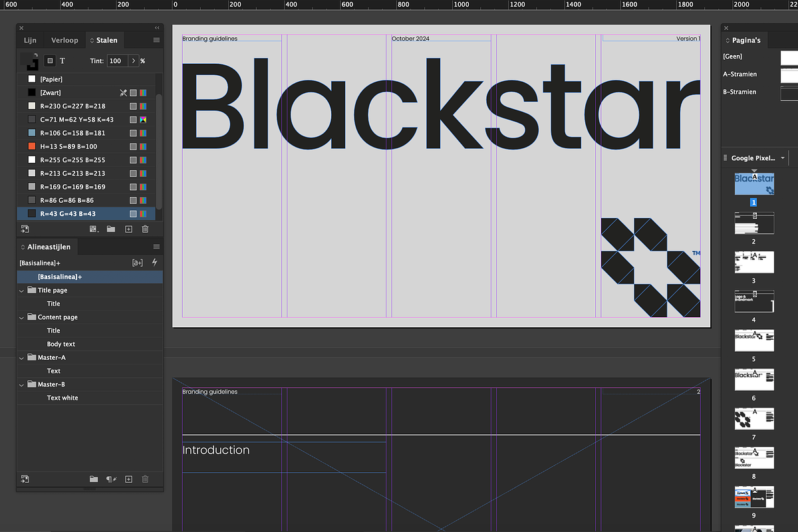Image resolution: width=798 pixels, height=532 pixels.
Task: Click the non-editable pencil icon on [Zwart]
Action: [x=123, y=92]
